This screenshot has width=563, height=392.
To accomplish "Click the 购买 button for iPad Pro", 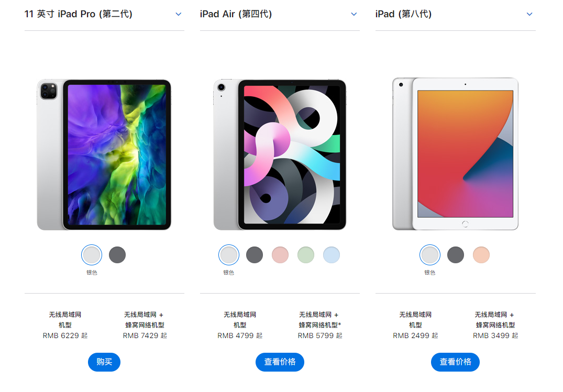I will coord(104,362).
